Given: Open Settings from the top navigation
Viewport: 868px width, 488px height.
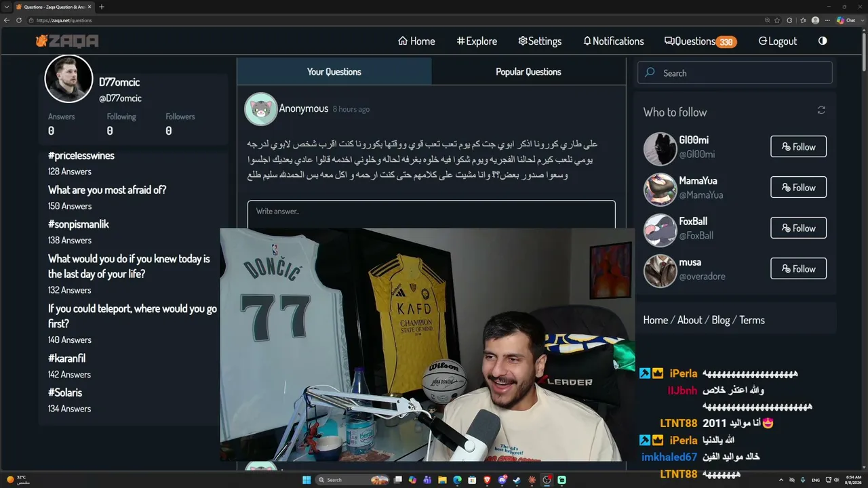Looking at the screenshot, I should tap(540, 41).
